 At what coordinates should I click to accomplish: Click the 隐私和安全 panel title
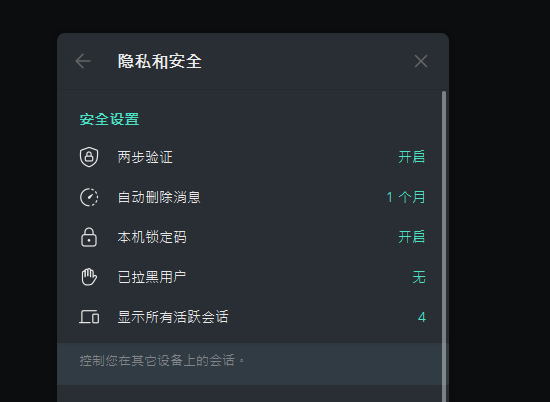coord(160,62)
